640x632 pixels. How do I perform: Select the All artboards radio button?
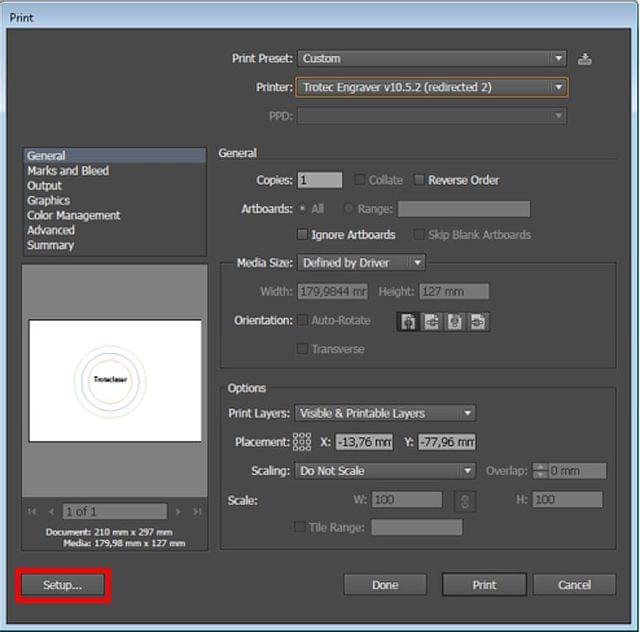[303, 209]
